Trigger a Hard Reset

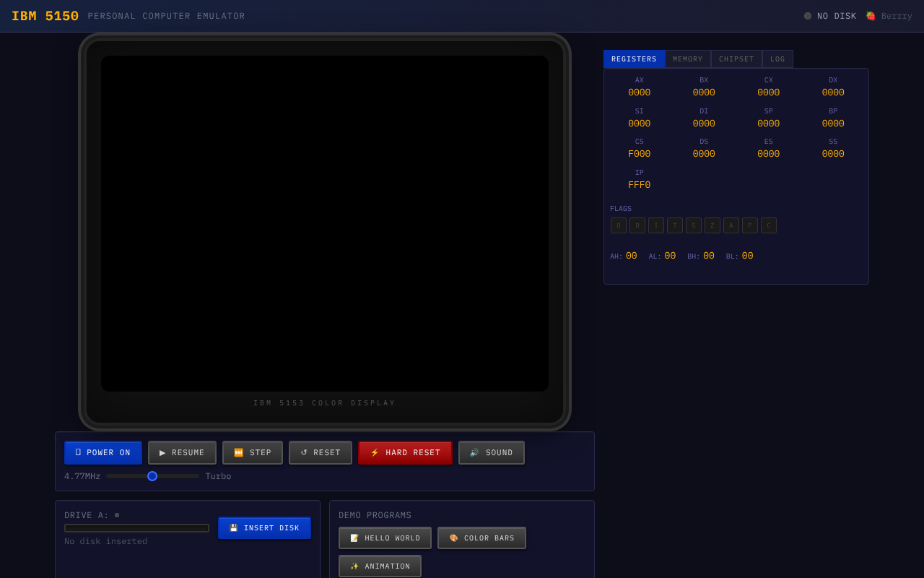(405, 453)
